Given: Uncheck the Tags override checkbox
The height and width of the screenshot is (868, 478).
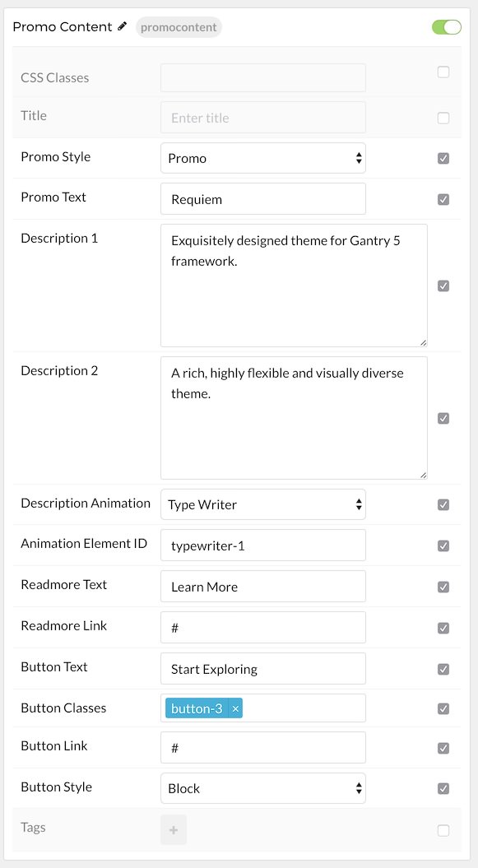Looking at the screenshot, I should click(x=443, y=830).
